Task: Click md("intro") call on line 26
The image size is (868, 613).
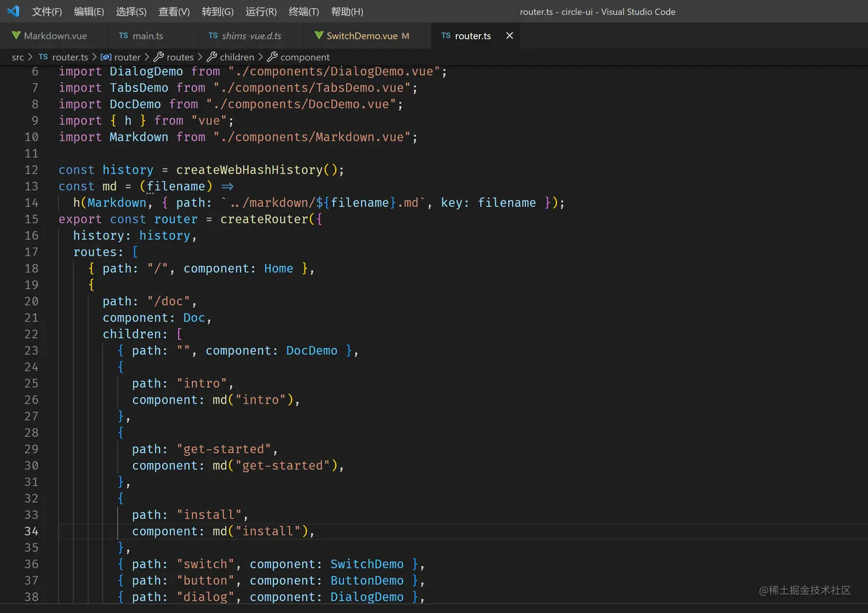Action: 253,400
